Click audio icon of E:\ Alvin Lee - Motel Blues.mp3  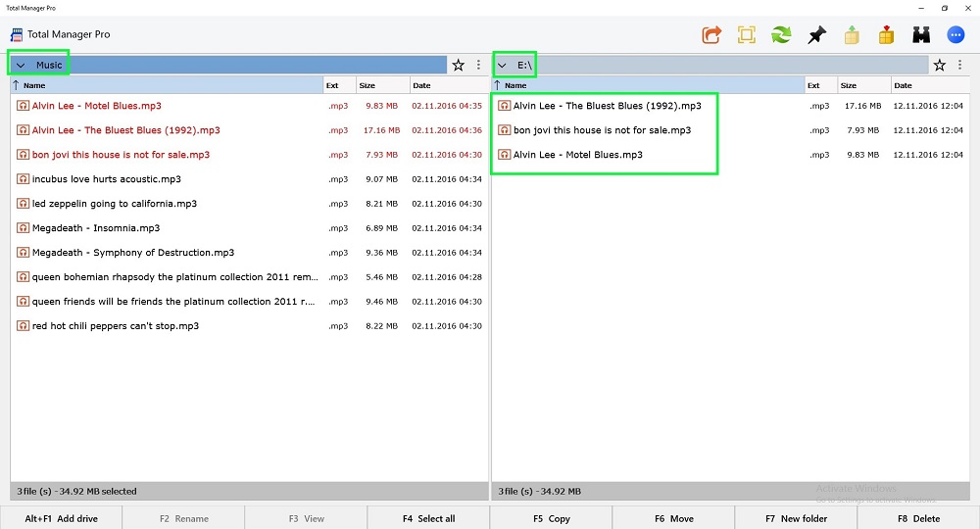click(x=504, y=155)
